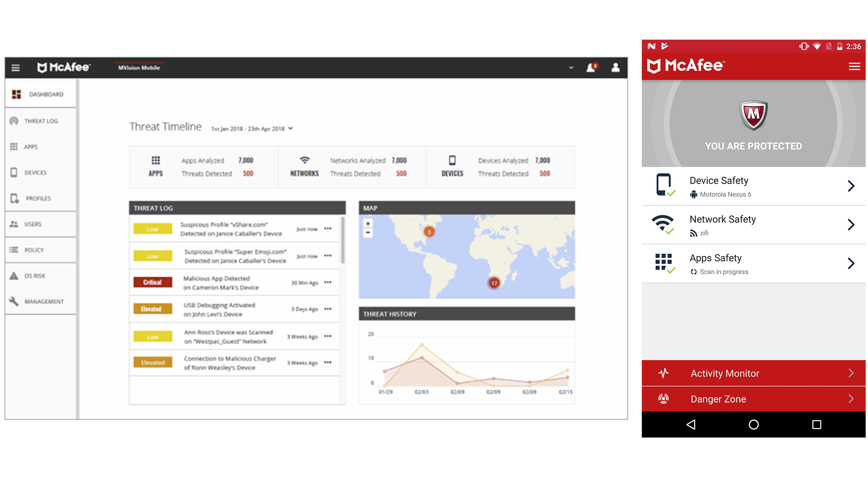Click the DEVICES phone icon in timeline summary
Viewport: 868px width, 479px height.
tap(452, 160)
